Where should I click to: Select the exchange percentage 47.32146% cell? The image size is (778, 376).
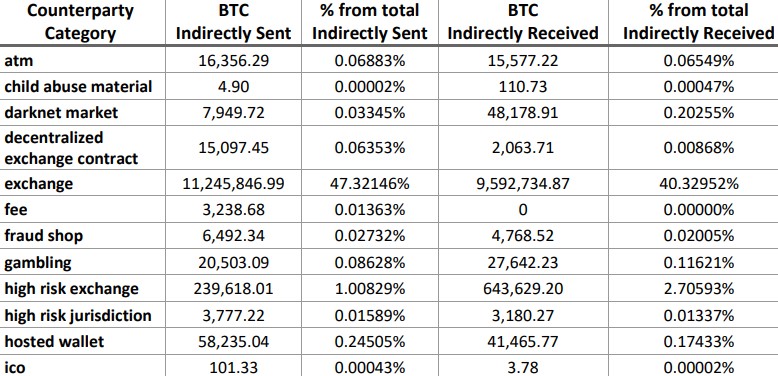[370, 184]
